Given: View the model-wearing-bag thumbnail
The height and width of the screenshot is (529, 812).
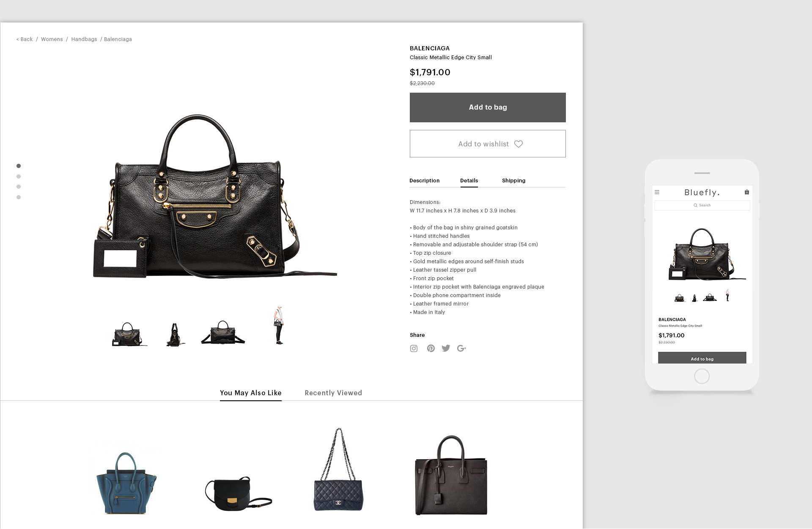Looking at the screenshot, I should pyautogui.click(x=278, y=325).
